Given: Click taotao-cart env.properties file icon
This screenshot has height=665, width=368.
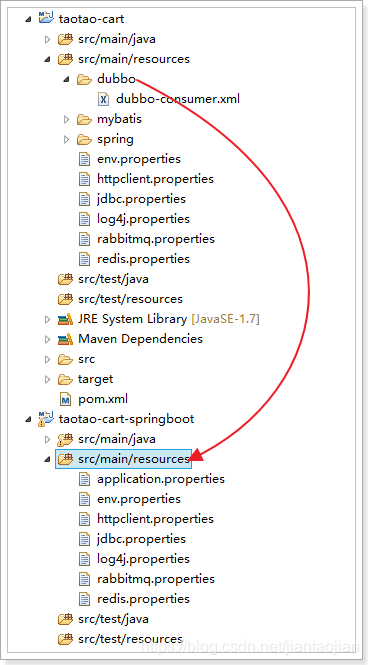Looking at the screenshot, I should click(x=85, y=159).
